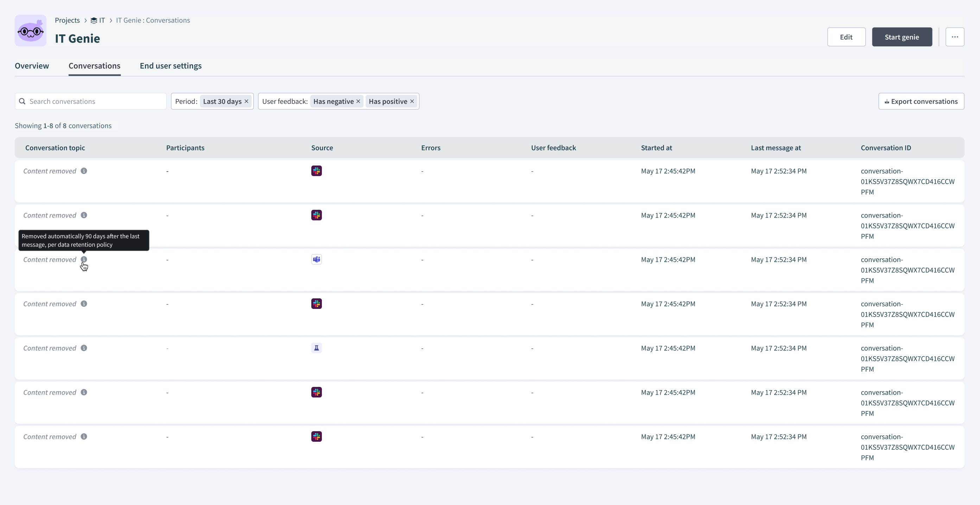The height and width of the screenshot is (505, 980).
Task: Remove the Last 30 days filter chip
Action: [246, 101]
